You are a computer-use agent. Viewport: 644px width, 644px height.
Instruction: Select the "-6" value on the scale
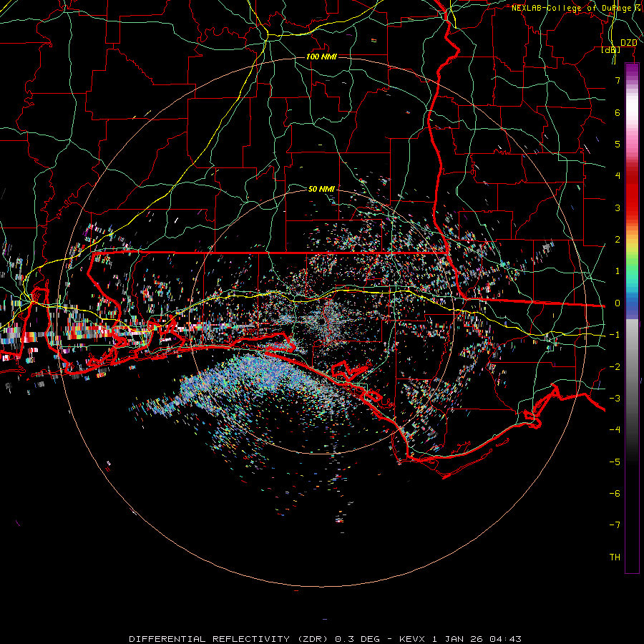(x=615, y=494)
